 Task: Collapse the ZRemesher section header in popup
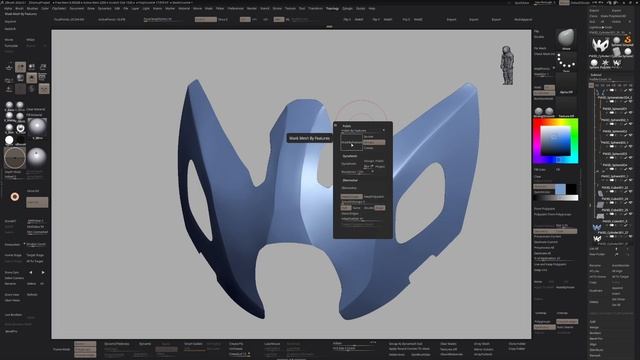click(350, 180)
